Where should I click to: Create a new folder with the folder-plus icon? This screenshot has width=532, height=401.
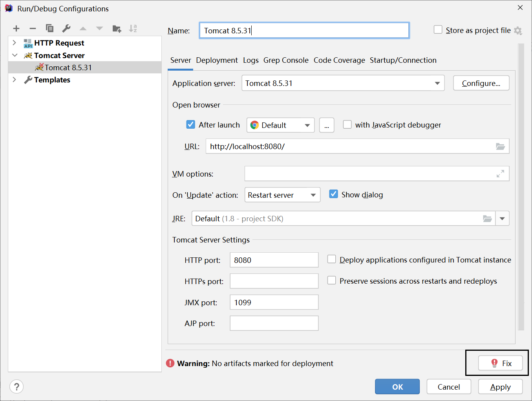[117, 28]
